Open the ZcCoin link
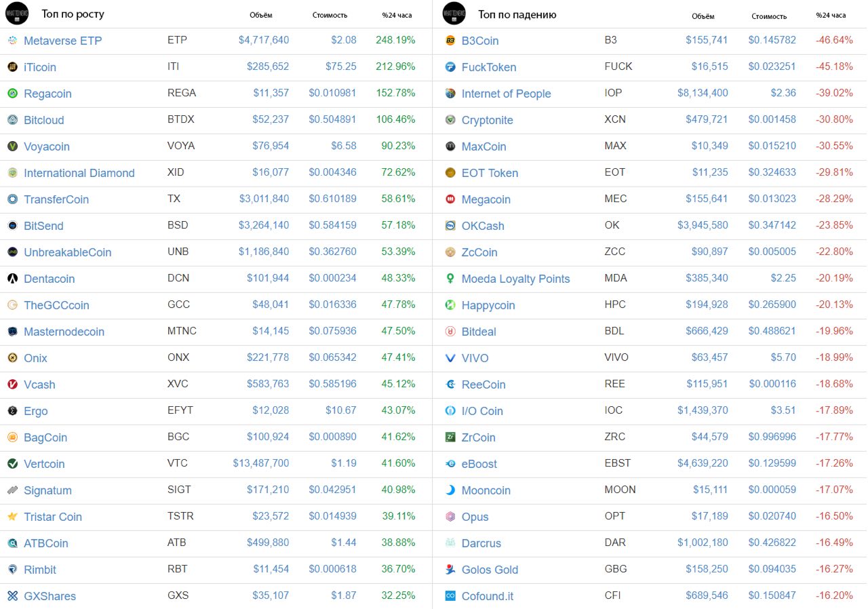 [479, 252]
